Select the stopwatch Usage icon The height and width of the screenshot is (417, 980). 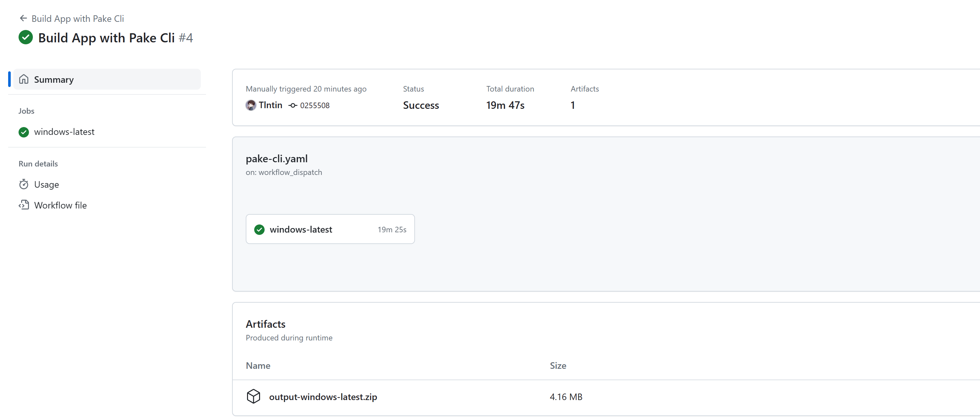click(23, 184)
